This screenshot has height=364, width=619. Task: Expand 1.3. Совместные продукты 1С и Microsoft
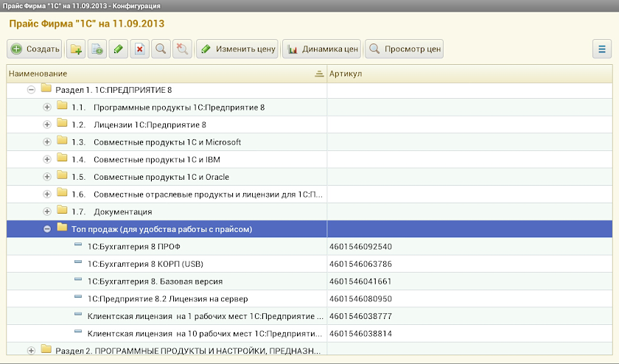[47, 142]
